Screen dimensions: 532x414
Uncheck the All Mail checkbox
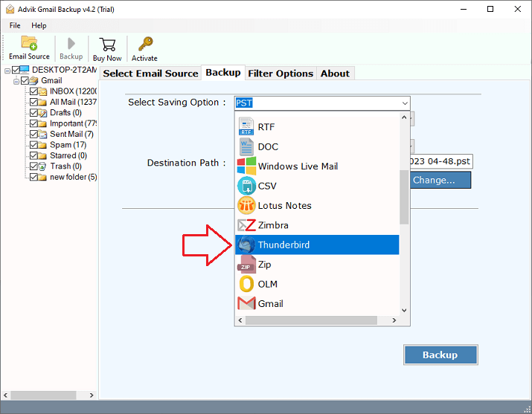pyautogui.click(x=33, y=102)
